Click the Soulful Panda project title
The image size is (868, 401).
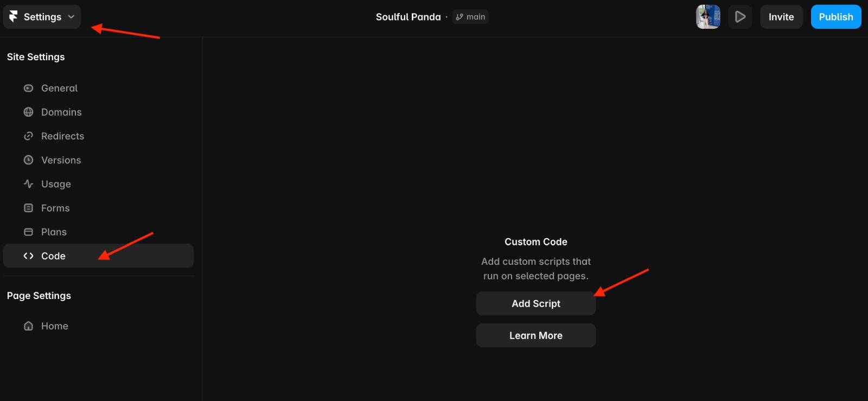408,17
